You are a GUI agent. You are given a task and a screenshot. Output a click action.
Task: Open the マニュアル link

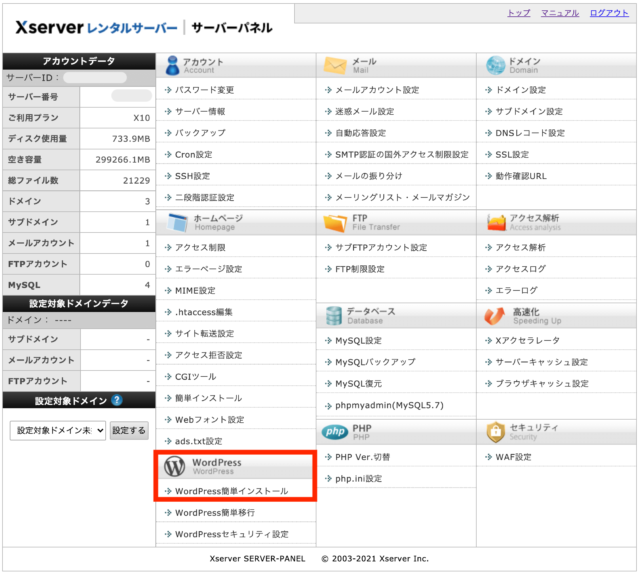pyautogui.click(x=560, y=13)
